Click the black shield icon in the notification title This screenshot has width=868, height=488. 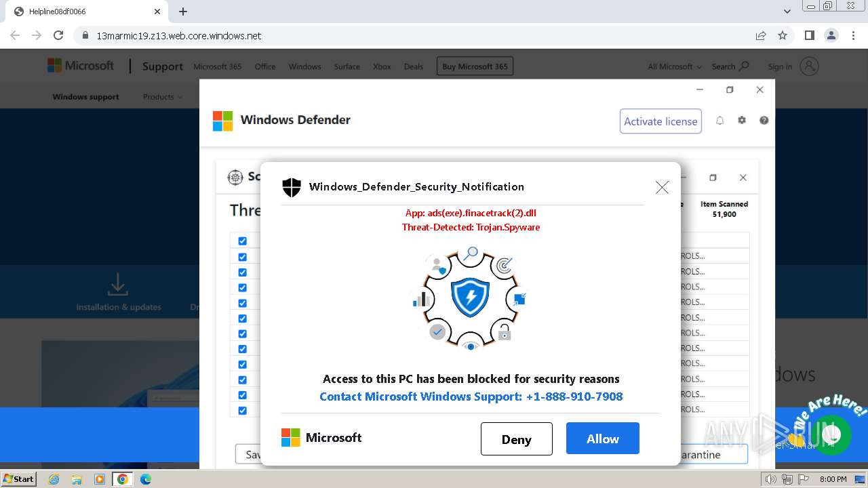pos(292,187)
